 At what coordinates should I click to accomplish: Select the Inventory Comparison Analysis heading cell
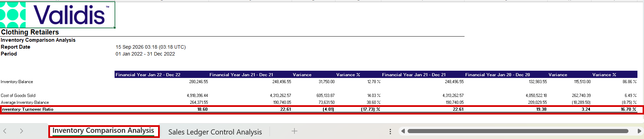point(38,40)
